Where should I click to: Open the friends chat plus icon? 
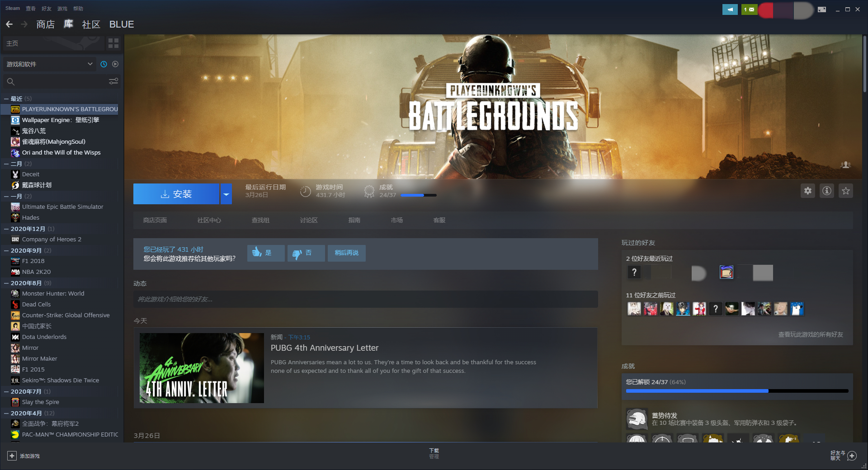tap(852, 456)
